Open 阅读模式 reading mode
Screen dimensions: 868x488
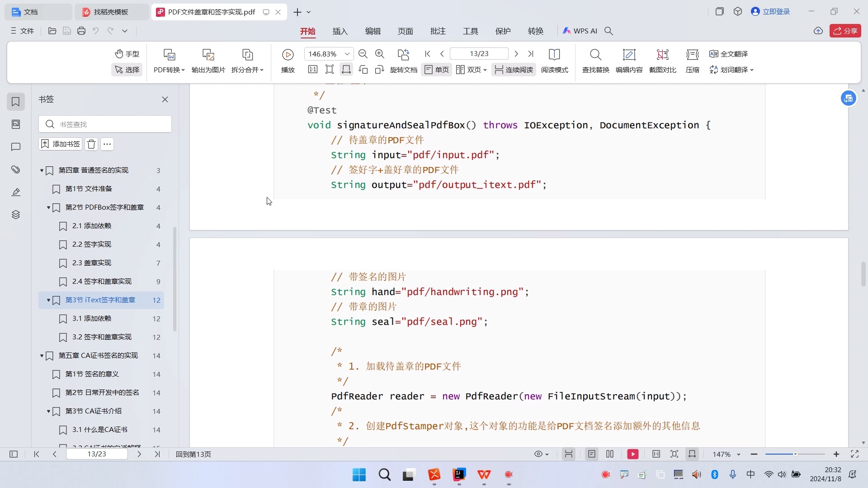[555, 61]
